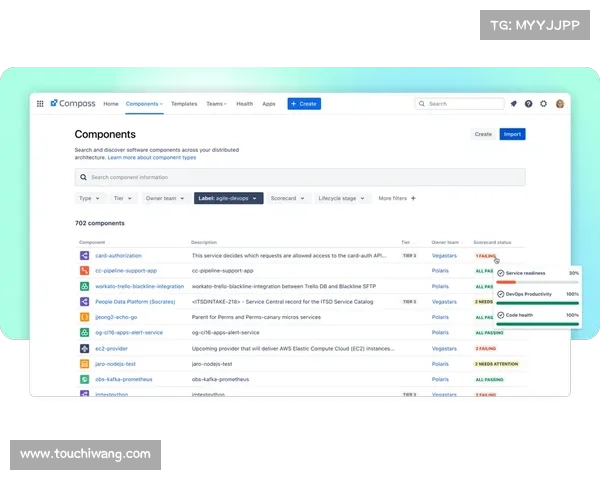Click ALL PASSING status of obs-kafka-prometheus
Image resolution: width=600 pixels, height=480 pixels.
point(489,379)
